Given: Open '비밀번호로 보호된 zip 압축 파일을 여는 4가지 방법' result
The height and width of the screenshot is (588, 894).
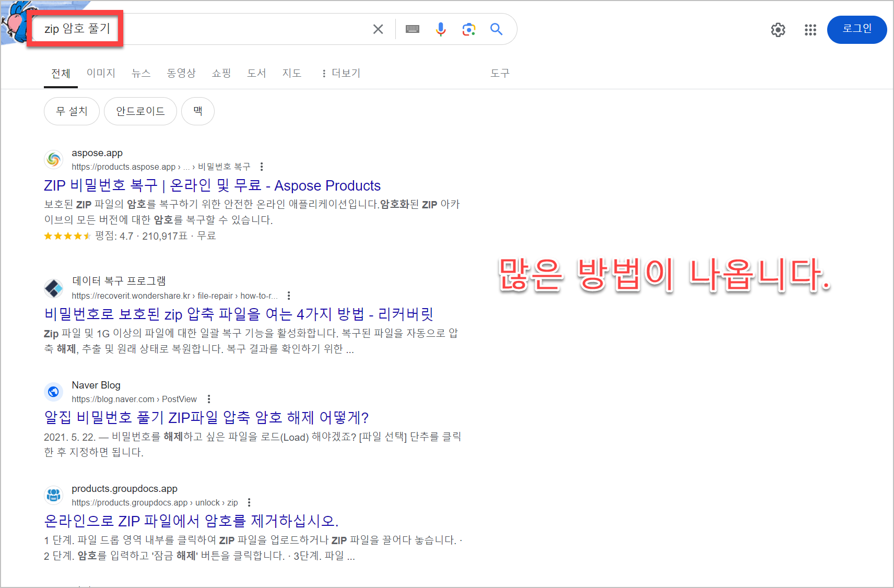Looking at the screenshot, I should [x=239, y=314].
